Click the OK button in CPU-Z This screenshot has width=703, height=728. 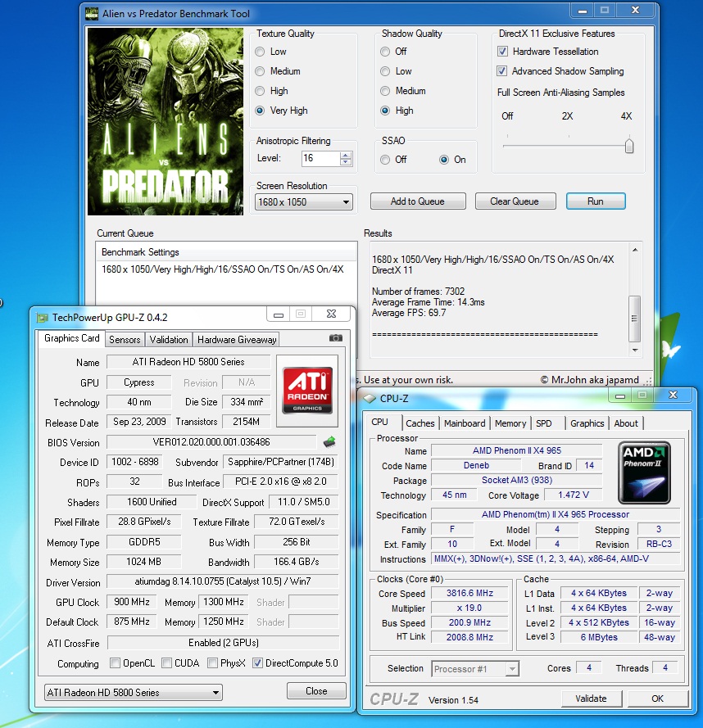tap(657, 699)
